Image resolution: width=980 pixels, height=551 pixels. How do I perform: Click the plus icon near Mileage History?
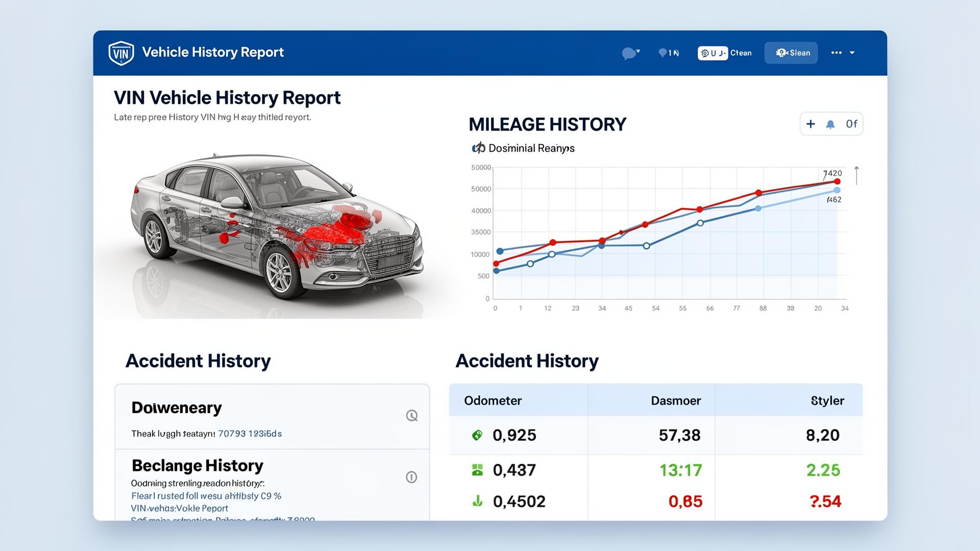click(811, 123)
